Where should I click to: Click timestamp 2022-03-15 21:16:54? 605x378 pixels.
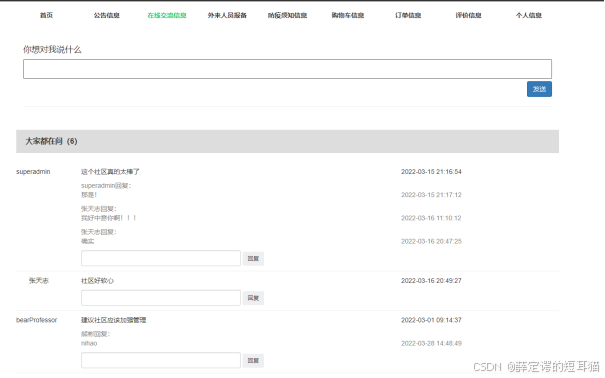431,172
